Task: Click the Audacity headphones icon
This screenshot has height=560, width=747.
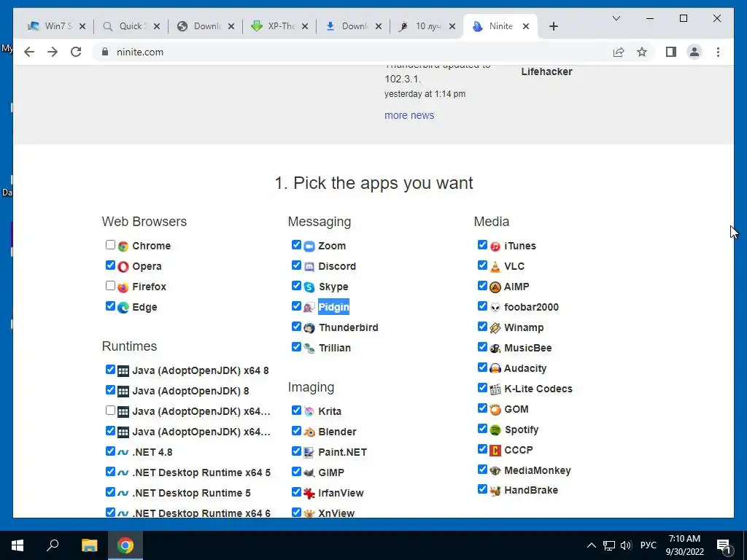Action: [x=495, y=368]
